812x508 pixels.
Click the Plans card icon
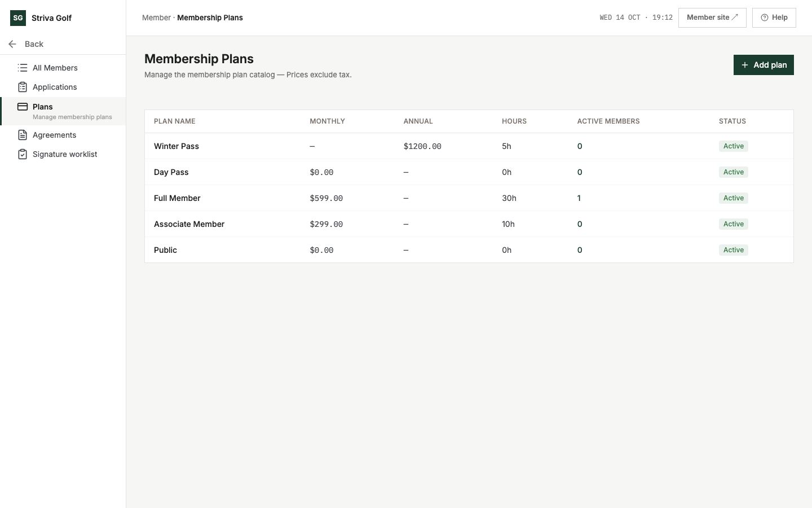pos(23,107)
